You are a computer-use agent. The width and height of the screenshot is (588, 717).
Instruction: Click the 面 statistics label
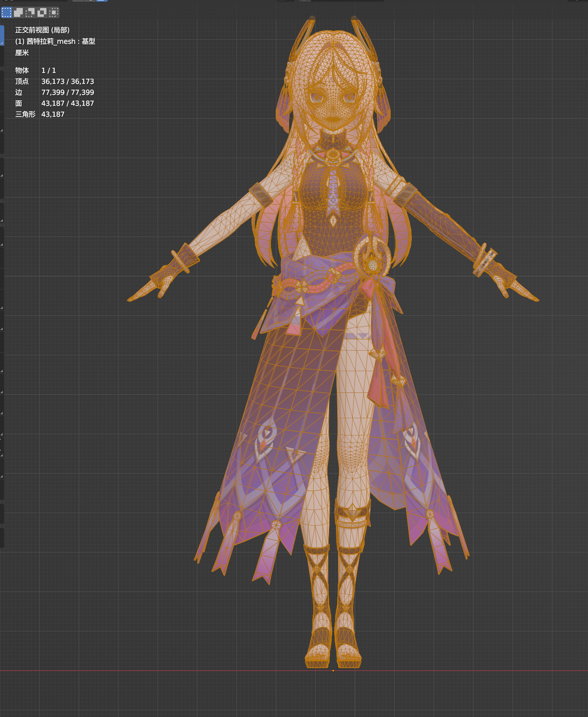click(19, 103)
